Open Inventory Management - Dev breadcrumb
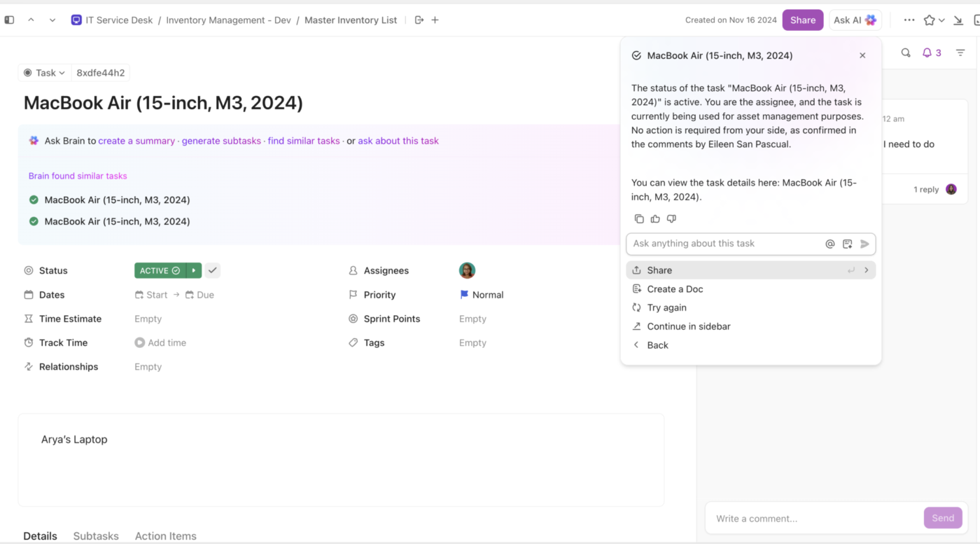This screenshot has width=980, height=544. 228,20
